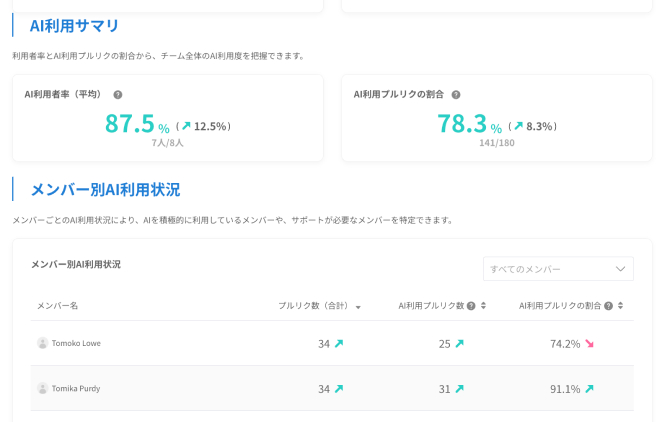
Task: Toggle sort arrows for AI利用プルリク数 column
Action: [483, 306]
